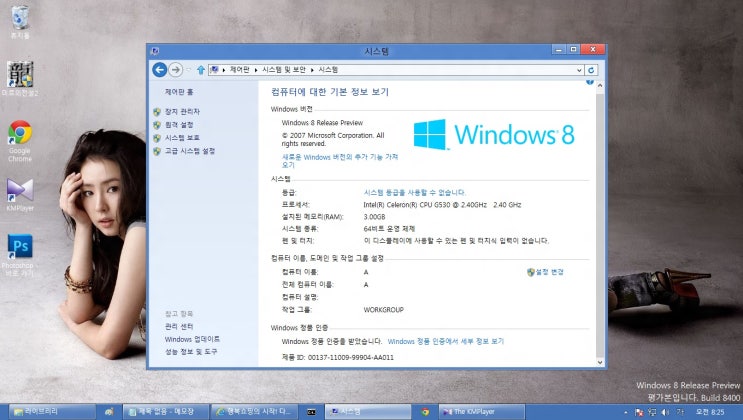Open the address bar history dropdown
The image size is (743, 420).
pos(579,70)
